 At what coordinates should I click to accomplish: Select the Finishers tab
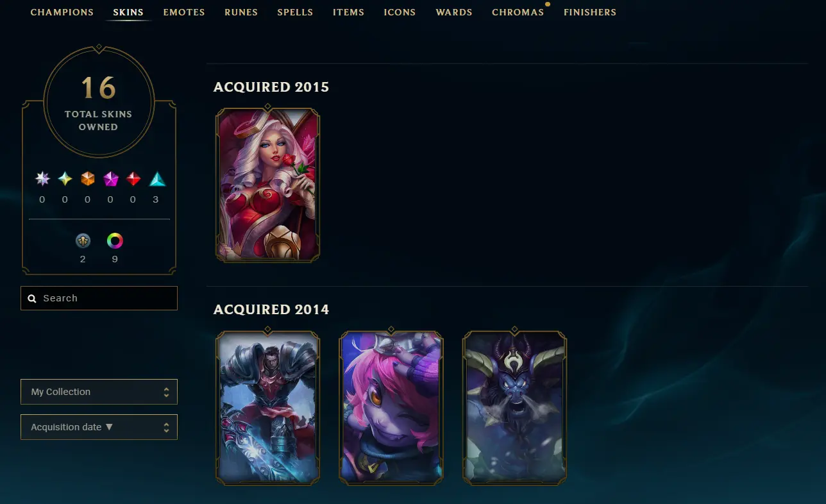590,12
